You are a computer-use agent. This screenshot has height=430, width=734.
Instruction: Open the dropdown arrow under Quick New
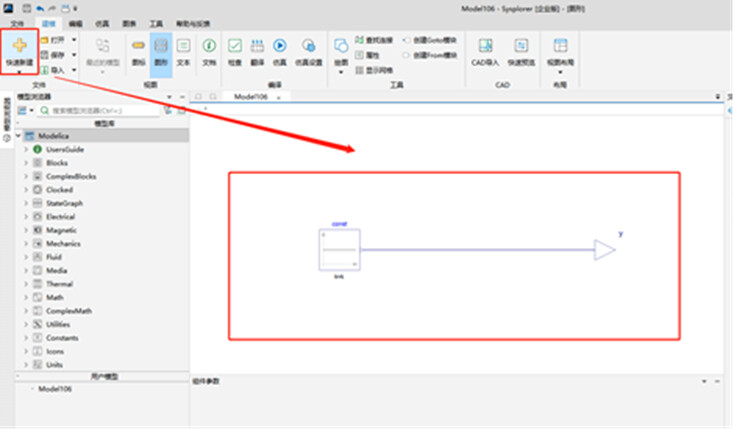point(19,73)
